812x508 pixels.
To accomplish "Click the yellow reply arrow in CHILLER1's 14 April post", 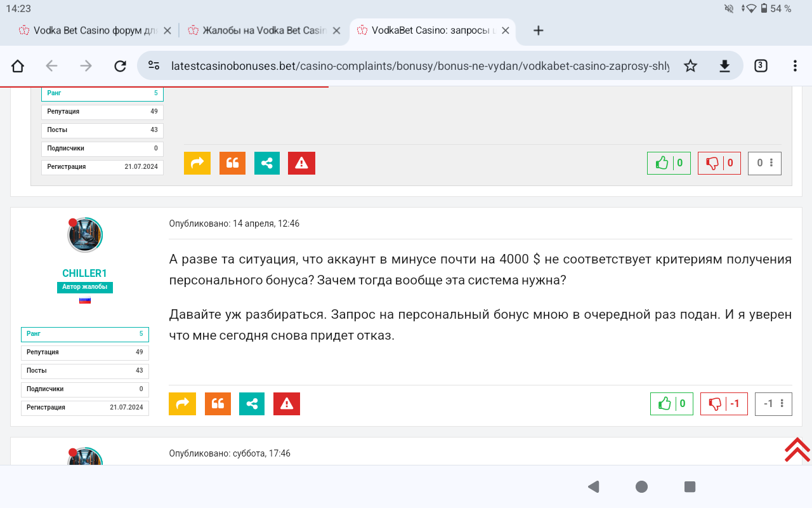I will [x=182, y=404].
